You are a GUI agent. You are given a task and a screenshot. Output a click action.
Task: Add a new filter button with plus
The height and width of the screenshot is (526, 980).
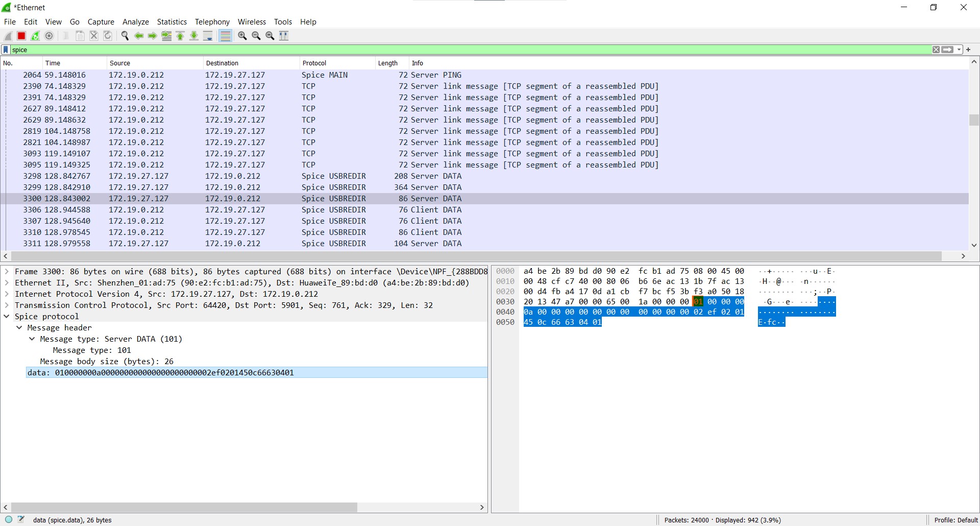click(968, 50)
